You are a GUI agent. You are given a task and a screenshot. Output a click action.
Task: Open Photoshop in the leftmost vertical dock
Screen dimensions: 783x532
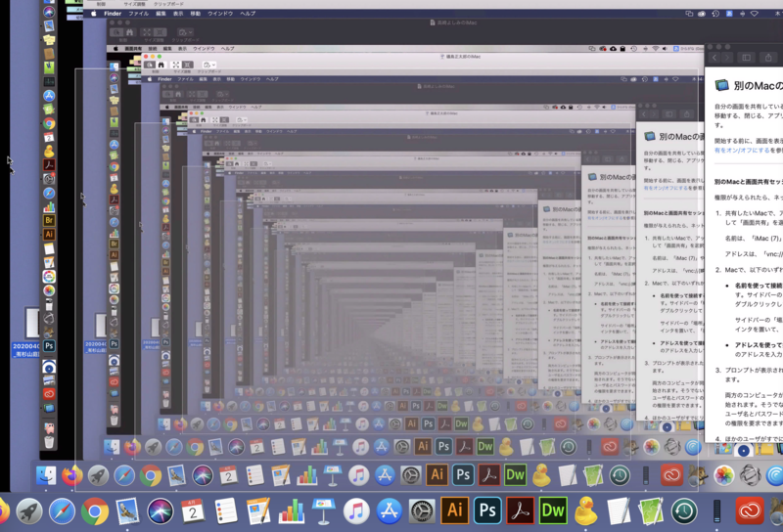pos(49,345)
